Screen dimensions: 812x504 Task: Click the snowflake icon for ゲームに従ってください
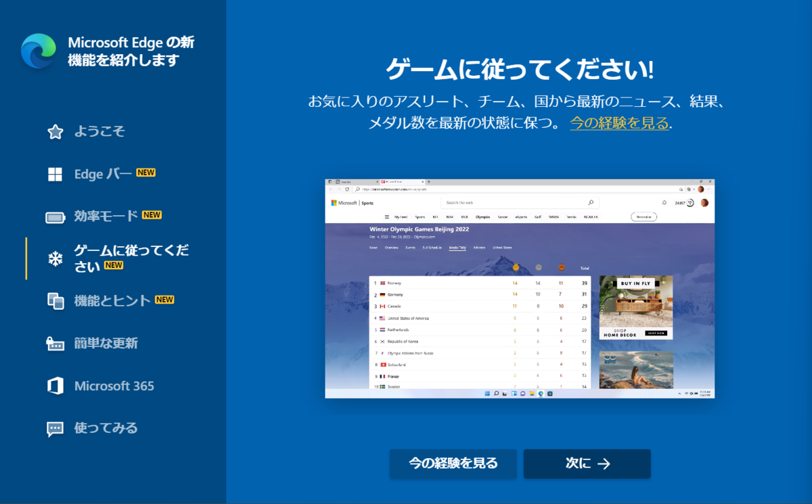(55, 258)
